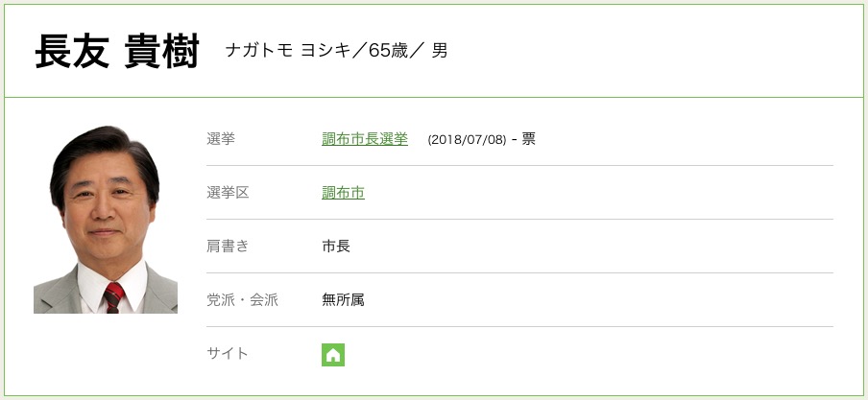Click the candidate's portrait photo
Viewport: 868px width, 400px height.
click(x=106, y=219)
